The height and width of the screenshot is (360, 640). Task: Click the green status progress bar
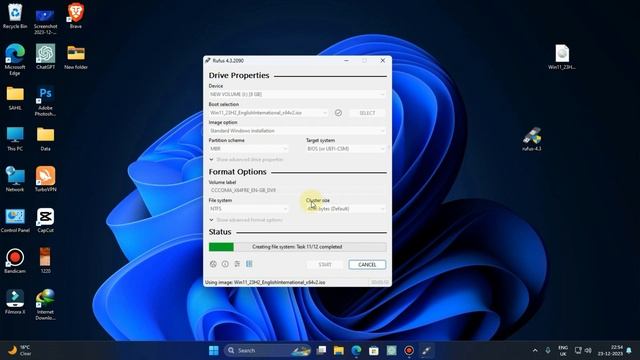pos(297,247)
